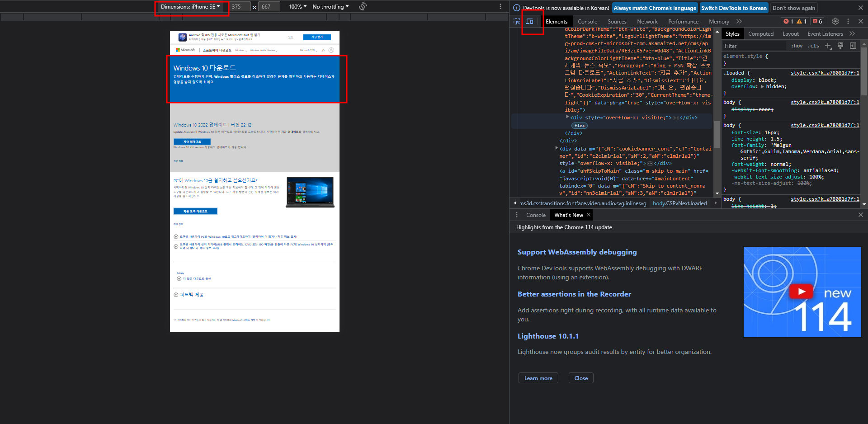
Task: Expand the overflow hidden shorthand triangle
Action: point(762,86)
